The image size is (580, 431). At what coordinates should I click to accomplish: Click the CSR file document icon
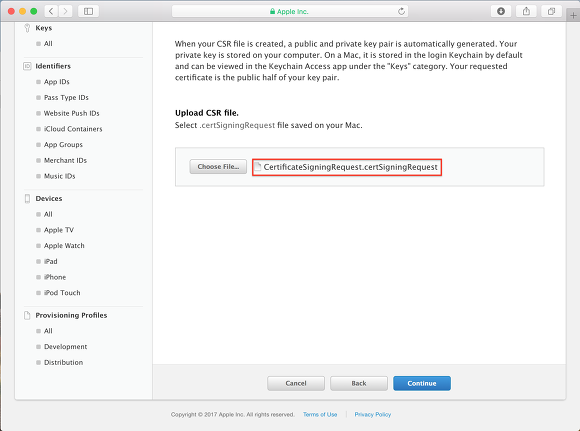pos(257,167)
